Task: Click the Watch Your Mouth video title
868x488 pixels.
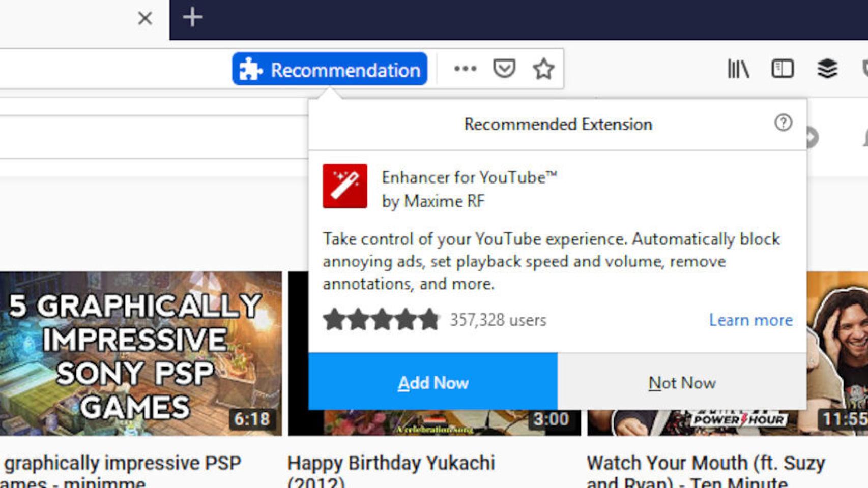Action: 705,464
